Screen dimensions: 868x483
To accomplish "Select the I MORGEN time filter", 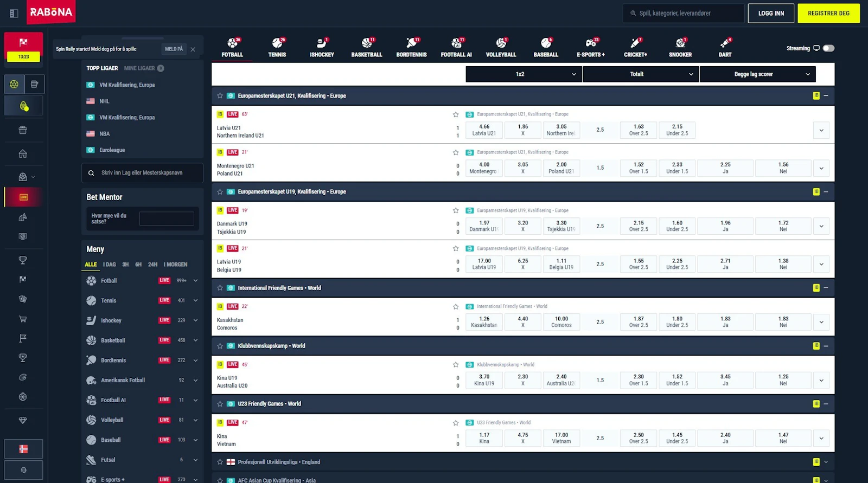I will (x=175, y=265).
